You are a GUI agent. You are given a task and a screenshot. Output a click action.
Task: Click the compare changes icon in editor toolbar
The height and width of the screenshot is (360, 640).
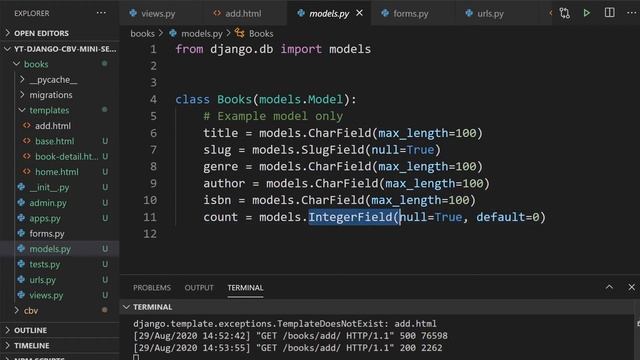[x=564, y=13]
